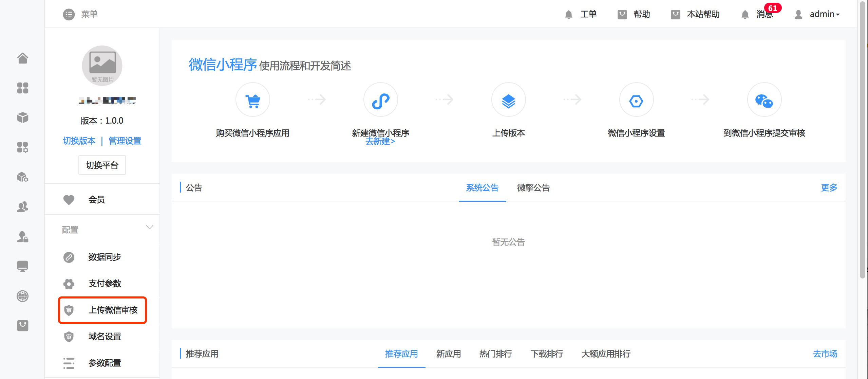Image resolution: width=868 pixels, height=379 pixels.
Task: Click the gear icon next to 支付参数
Action: coord(69,284)
